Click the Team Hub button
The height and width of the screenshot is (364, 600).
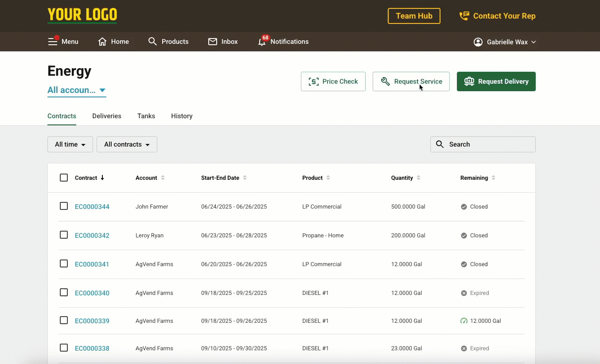click(x=414, y=16)
